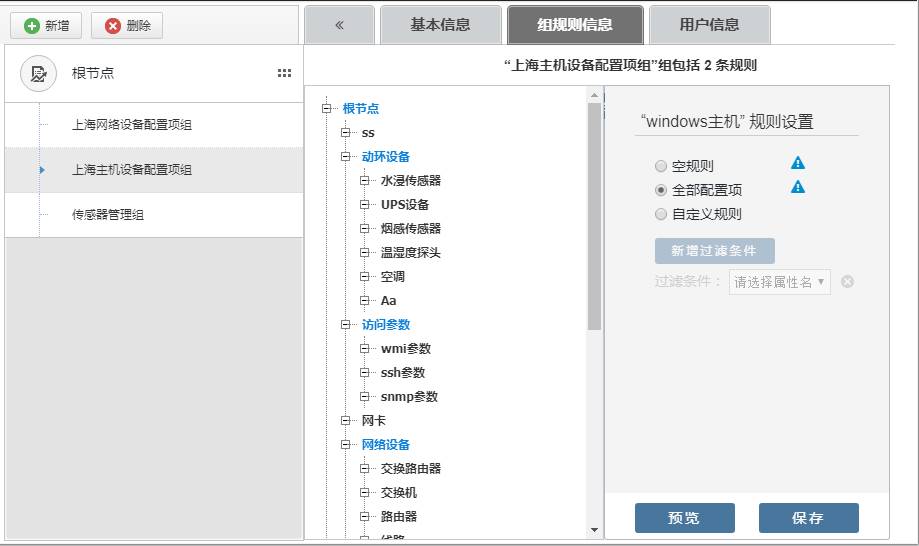The image size is (919, 546).
Task: Switch to the 用户信息 tab
Action: click(x=709, y=25)
